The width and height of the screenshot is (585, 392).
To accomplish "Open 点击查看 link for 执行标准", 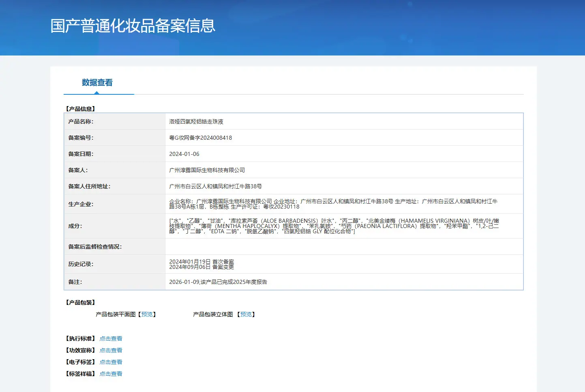I will click(x=111, y=339).
